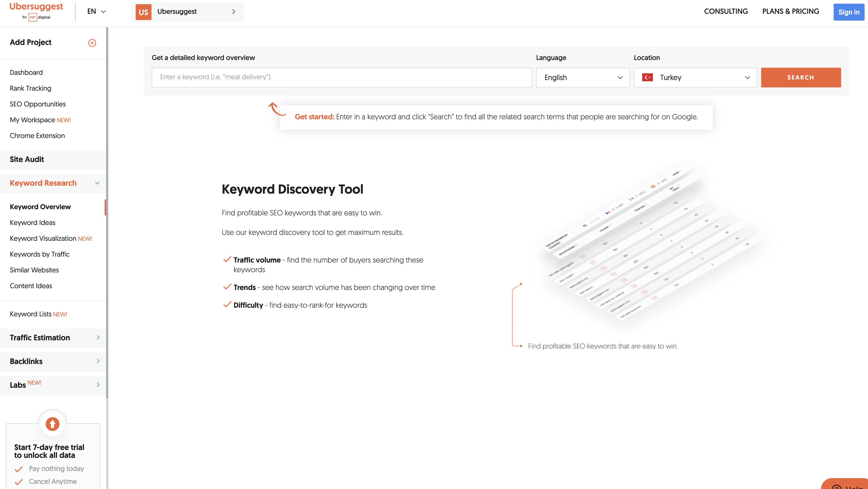Open Keyword Visualization
This screenshot has width=868, height=489.
coord(51,238)
